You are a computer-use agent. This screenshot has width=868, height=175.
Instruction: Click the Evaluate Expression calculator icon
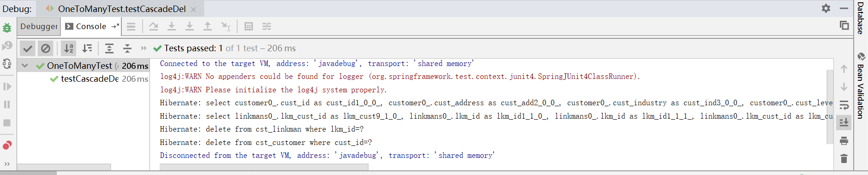pyautogui.click(x=249, y=26)
